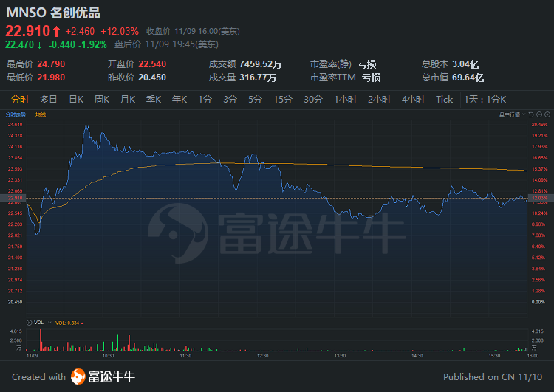Click the Futu bull logo in footer
Viewport: 554px width, 392px height.
[78, 376]
